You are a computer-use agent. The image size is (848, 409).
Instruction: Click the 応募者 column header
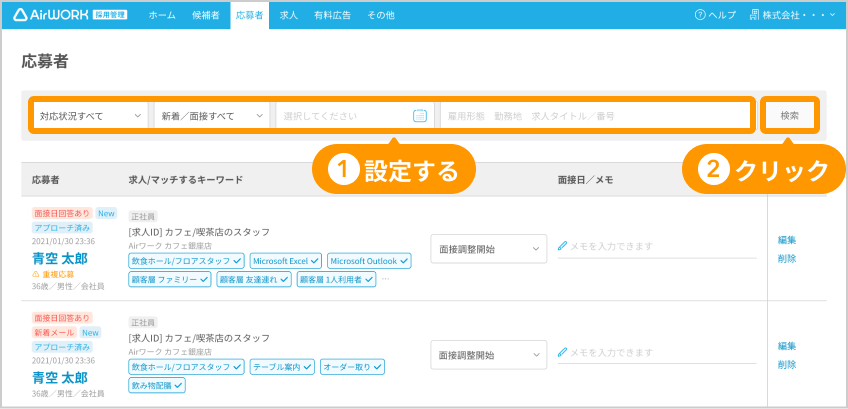(45, 180)
